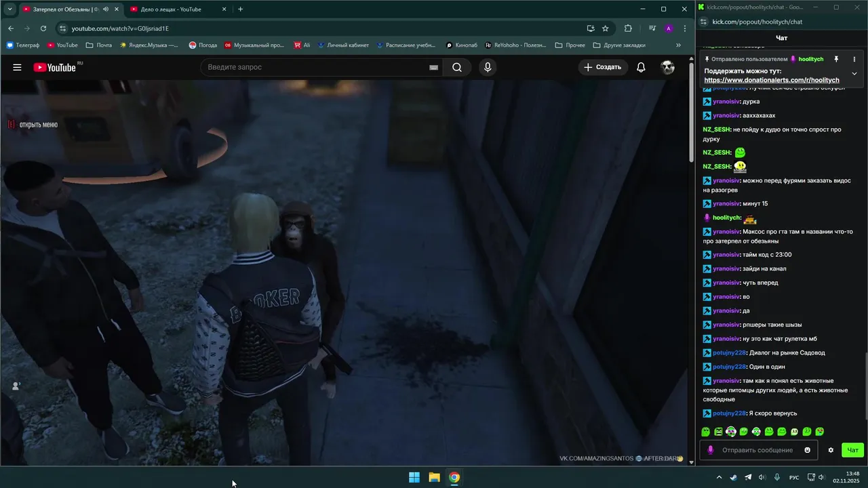Open Погода bookmark
868x488 pixels.
(x=203, y=45)
